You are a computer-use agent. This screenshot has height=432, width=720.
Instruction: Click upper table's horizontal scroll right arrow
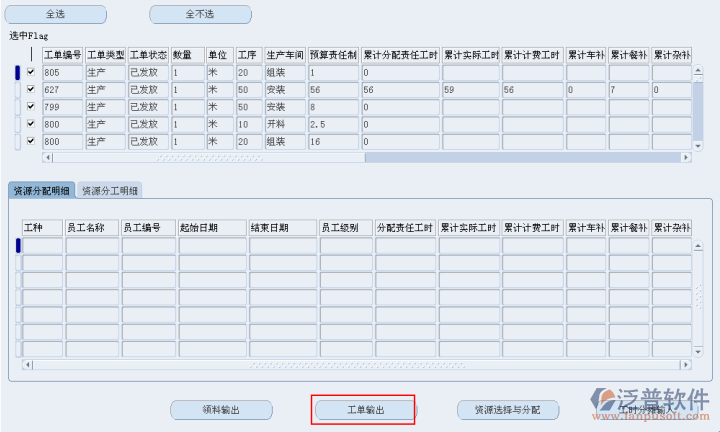(684, 157)
